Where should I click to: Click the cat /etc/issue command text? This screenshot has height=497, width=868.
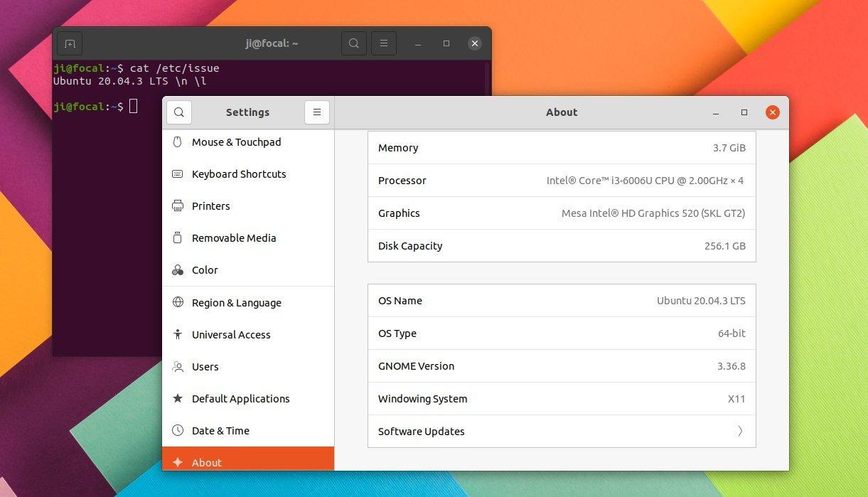point(175,68)
